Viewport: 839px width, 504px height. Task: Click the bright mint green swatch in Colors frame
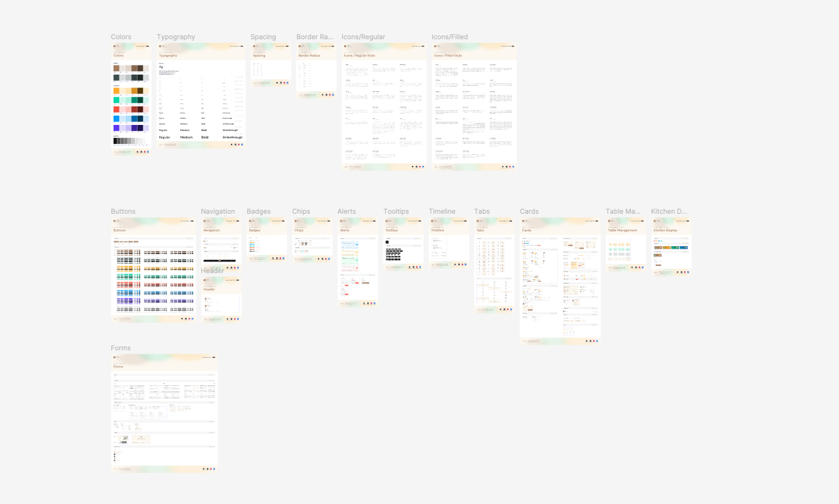coord(116,100)
